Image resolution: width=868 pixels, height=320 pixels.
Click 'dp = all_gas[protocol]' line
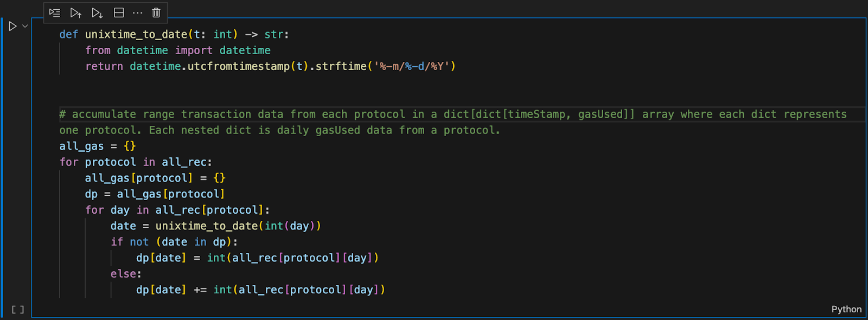point(155,194)
